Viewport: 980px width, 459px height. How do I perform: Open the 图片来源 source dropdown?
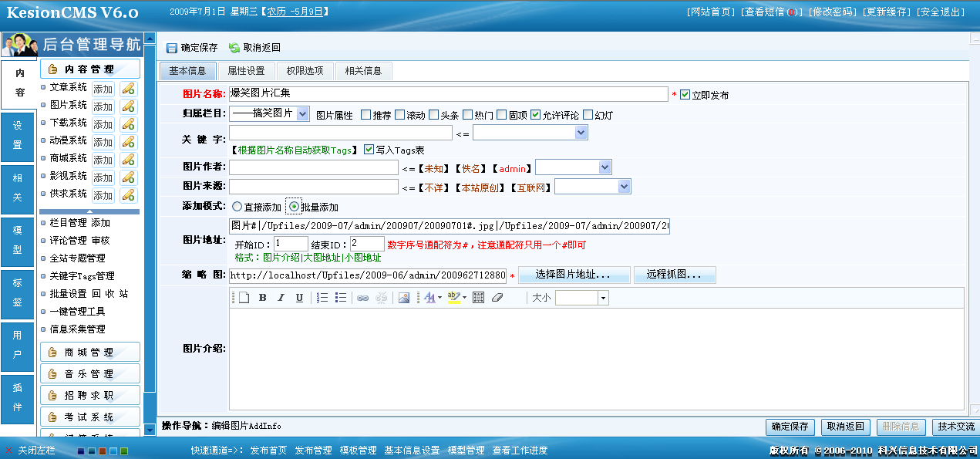click(x=592, y=186)
